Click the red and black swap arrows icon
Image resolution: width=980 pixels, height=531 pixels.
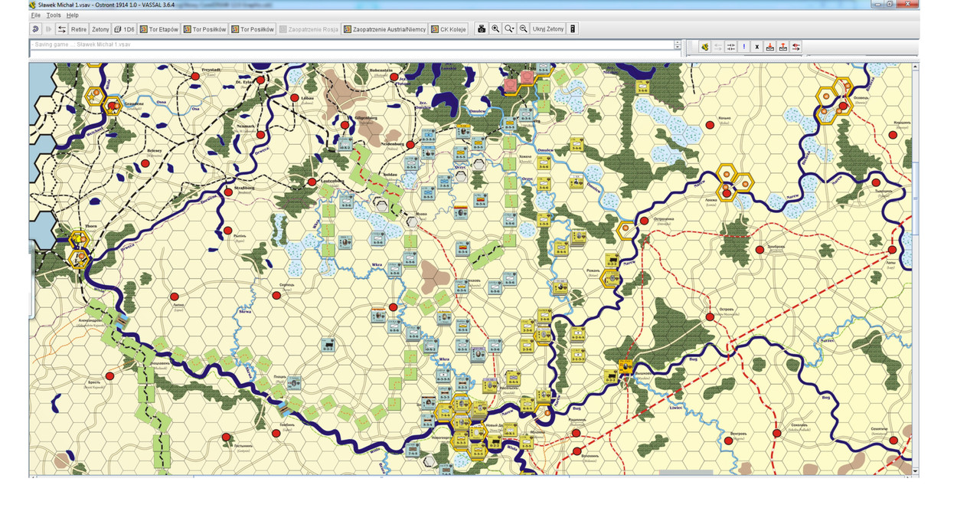pos(796,47)
